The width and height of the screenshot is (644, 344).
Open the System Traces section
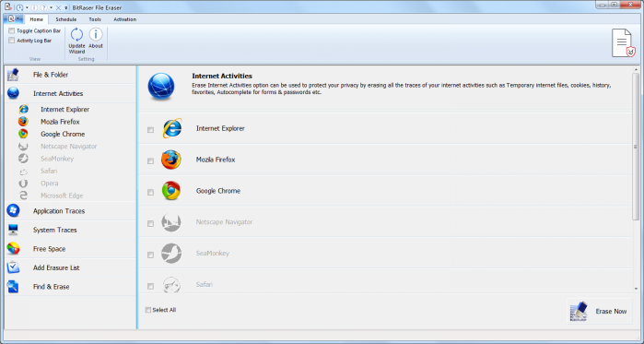point(70,230)
